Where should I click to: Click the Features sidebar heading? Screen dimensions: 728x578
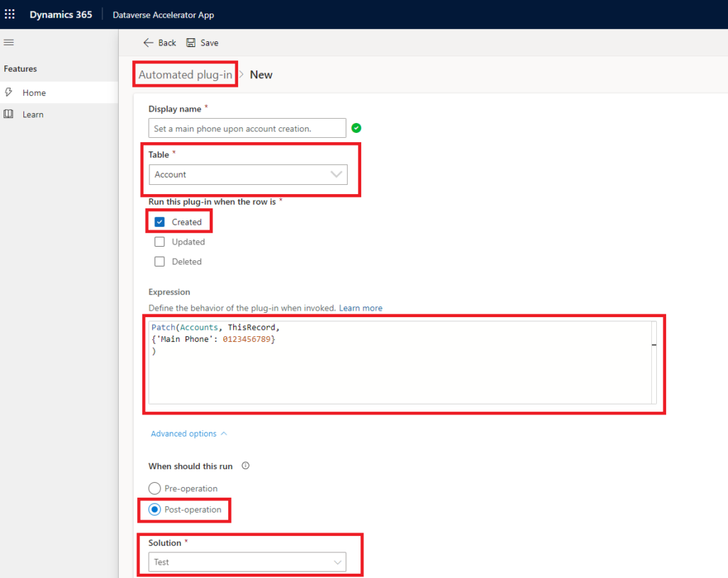(21, 69)
